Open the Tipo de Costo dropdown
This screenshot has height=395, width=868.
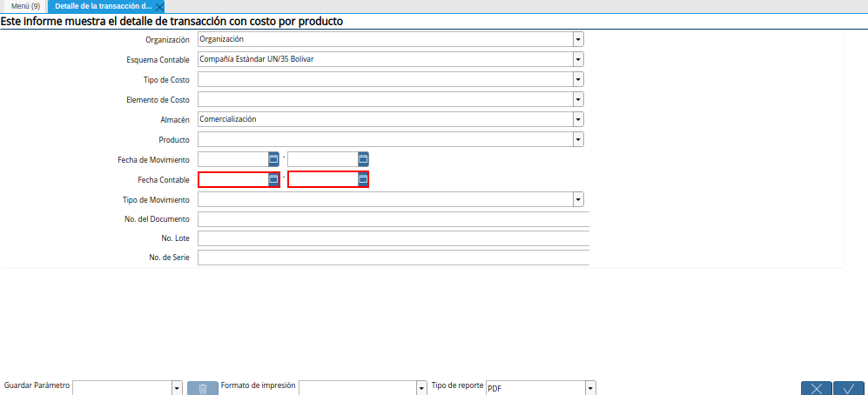[x=578, y=80]
